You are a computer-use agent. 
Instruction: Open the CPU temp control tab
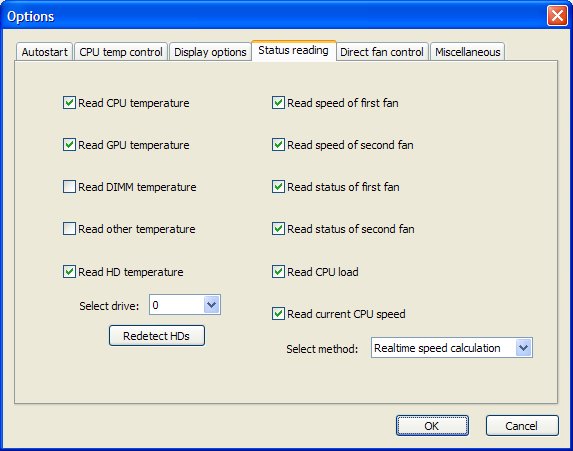click(121, 52)
